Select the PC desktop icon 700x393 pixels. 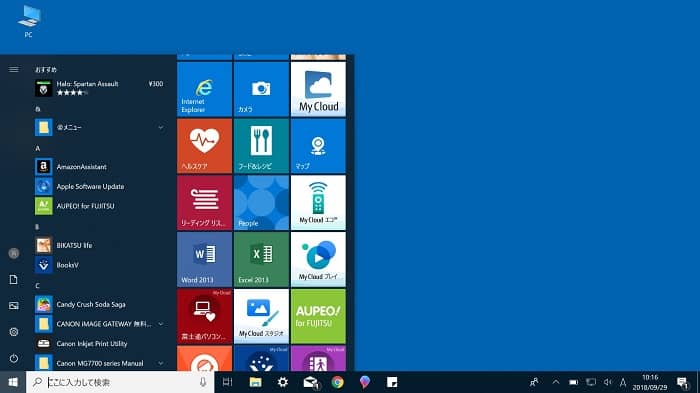(29, 21)
